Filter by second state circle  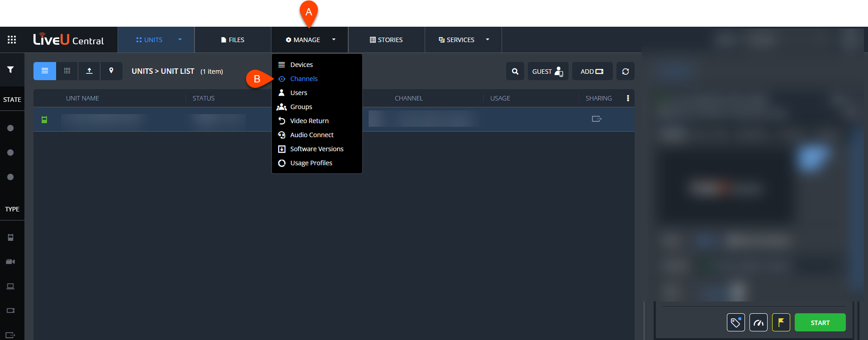click(10, 153)
